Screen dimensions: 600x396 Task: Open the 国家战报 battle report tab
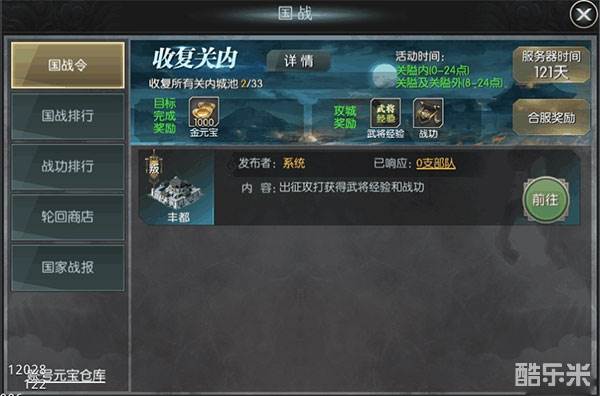click(x=68, y=268)
